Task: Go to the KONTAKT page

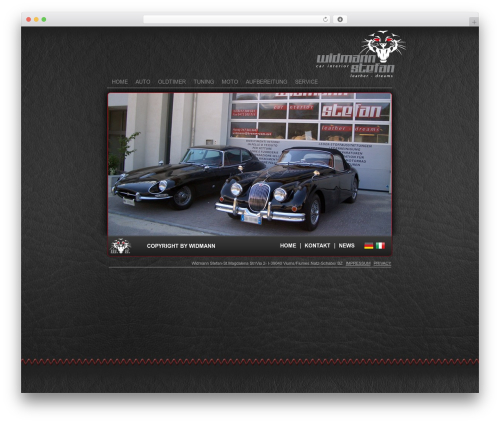Action: pos(317,246)
